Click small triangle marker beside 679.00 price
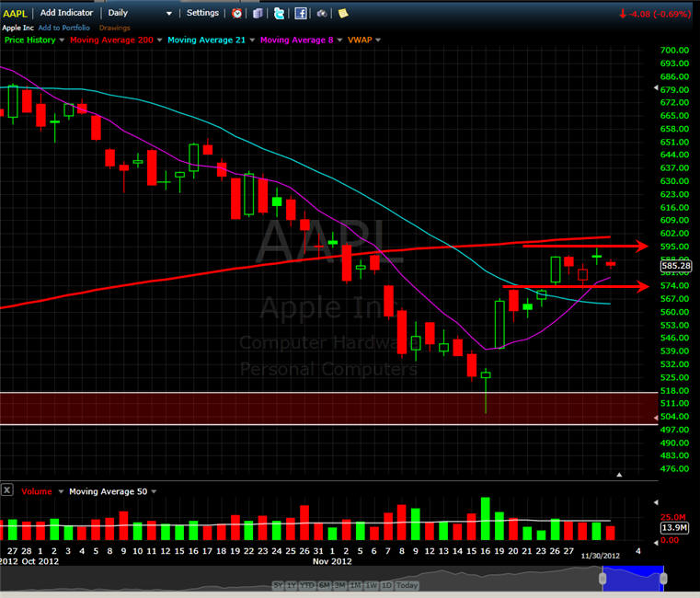700x598 pixels. [656, 87]
